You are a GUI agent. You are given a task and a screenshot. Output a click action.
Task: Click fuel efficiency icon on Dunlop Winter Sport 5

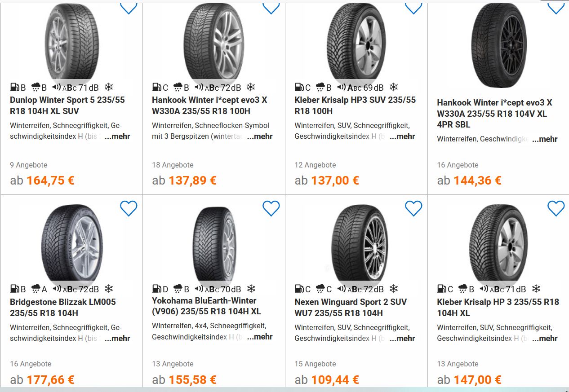14,87
